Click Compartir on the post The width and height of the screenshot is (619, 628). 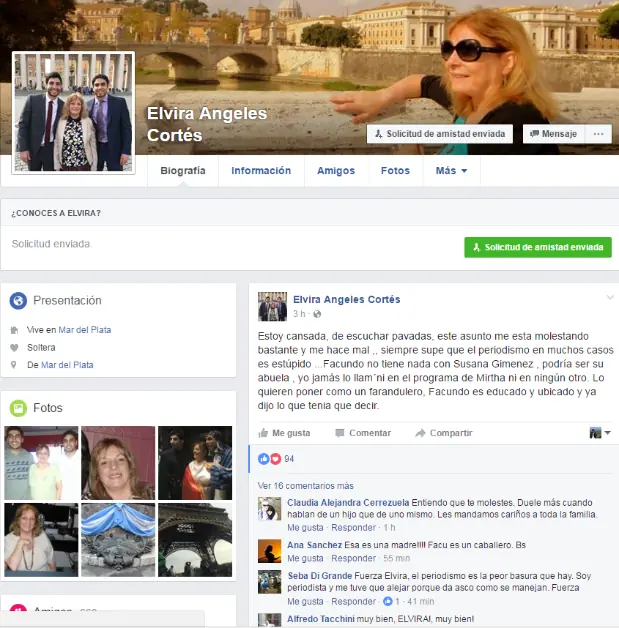444,433
